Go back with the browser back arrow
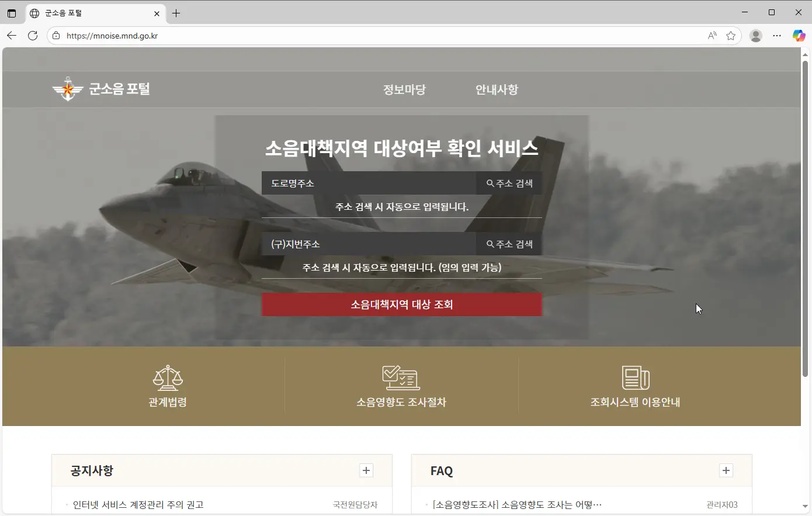Screen dimensions: 812x516 [12, 36]
